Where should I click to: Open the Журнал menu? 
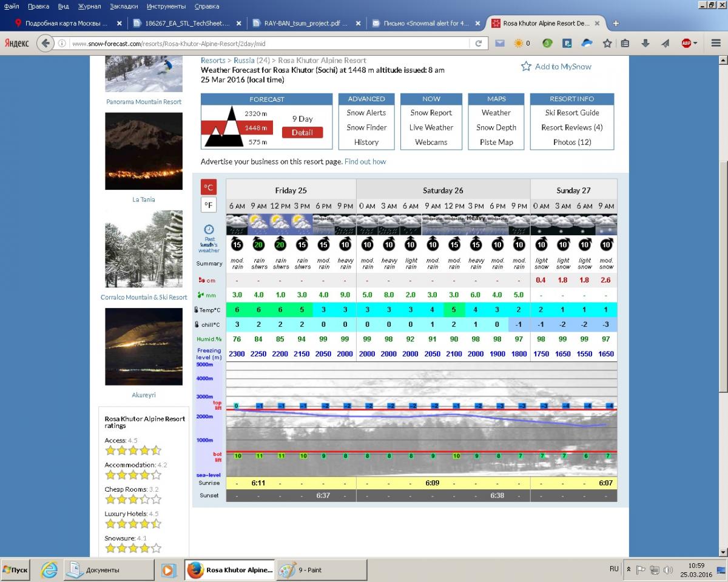[90, 6]
